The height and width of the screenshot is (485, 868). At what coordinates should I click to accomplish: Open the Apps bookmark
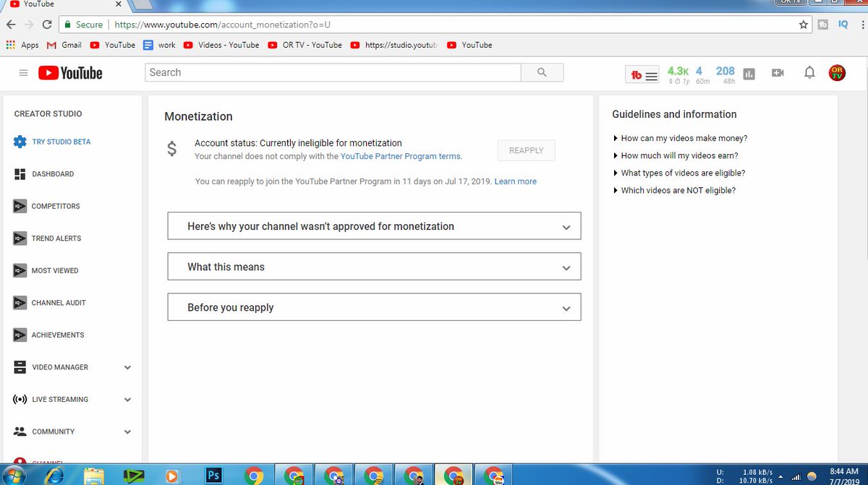coord(22,45)
